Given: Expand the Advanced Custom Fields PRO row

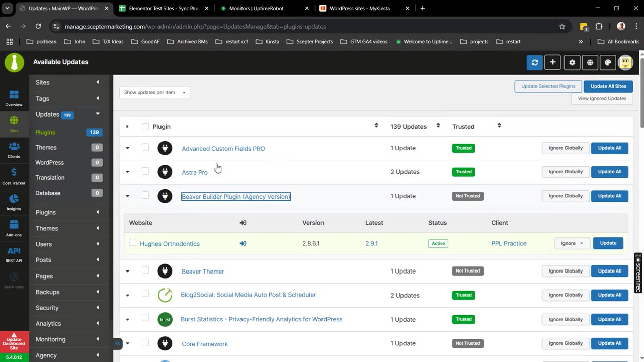Looking at the screenshot, I should tap(127, 148).
